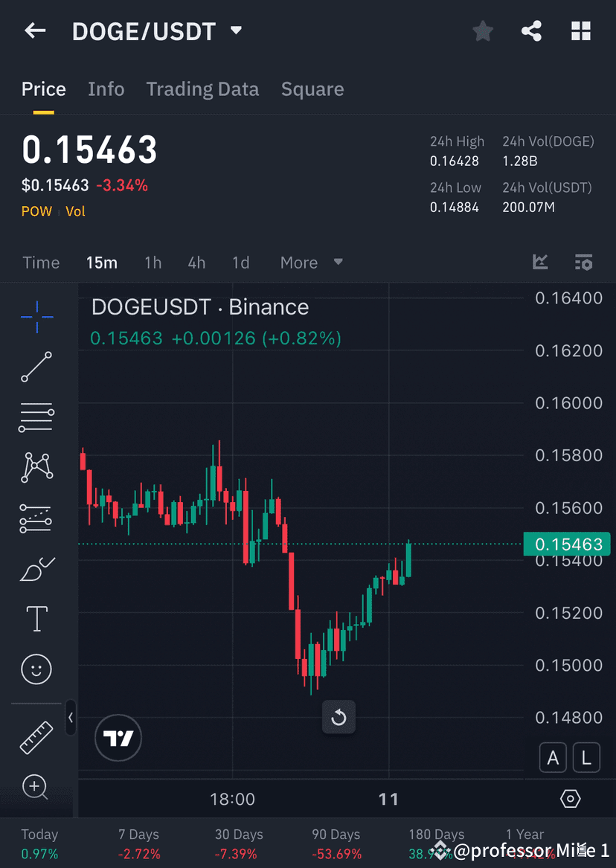The height and width of the screenshot is (868, 616).
Task: Toggle log scale with the L button
Action: (x=586, y=757)
